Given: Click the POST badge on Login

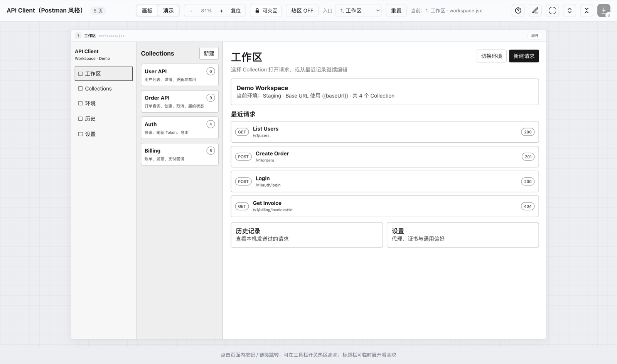Looking at the screenshot, I should point(243,182).
